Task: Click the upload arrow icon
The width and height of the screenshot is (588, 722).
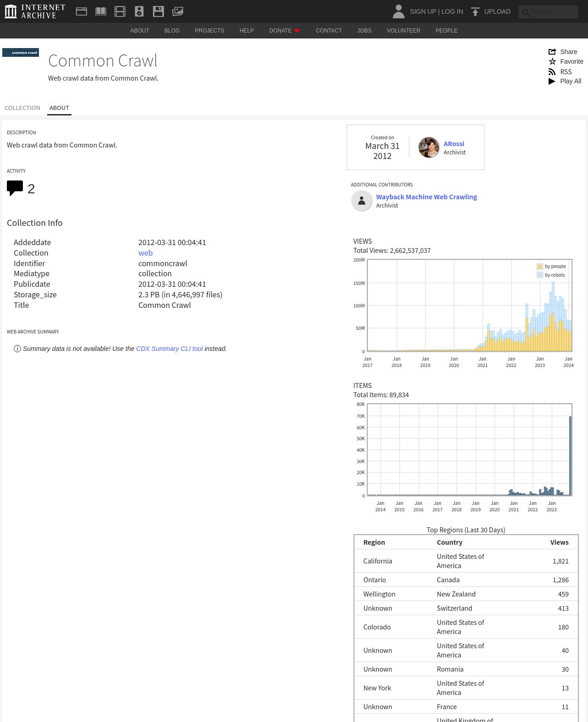Action: click(x=475, y=11)
